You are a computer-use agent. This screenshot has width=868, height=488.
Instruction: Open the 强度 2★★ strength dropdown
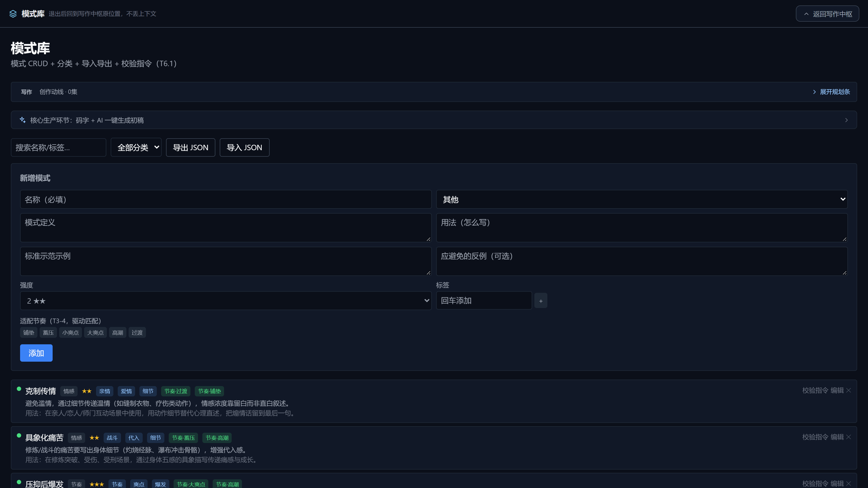(226, 301)
